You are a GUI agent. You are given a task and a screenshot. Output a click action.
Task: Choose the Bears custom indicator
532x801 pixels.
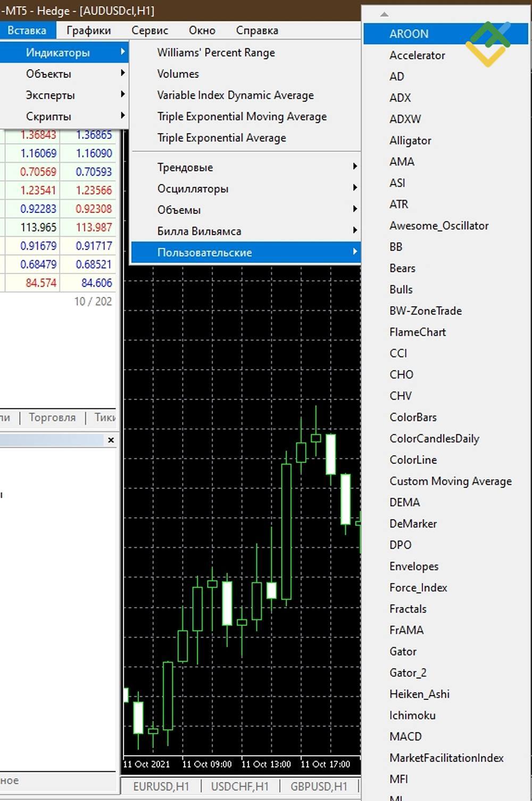click(446, 268)
